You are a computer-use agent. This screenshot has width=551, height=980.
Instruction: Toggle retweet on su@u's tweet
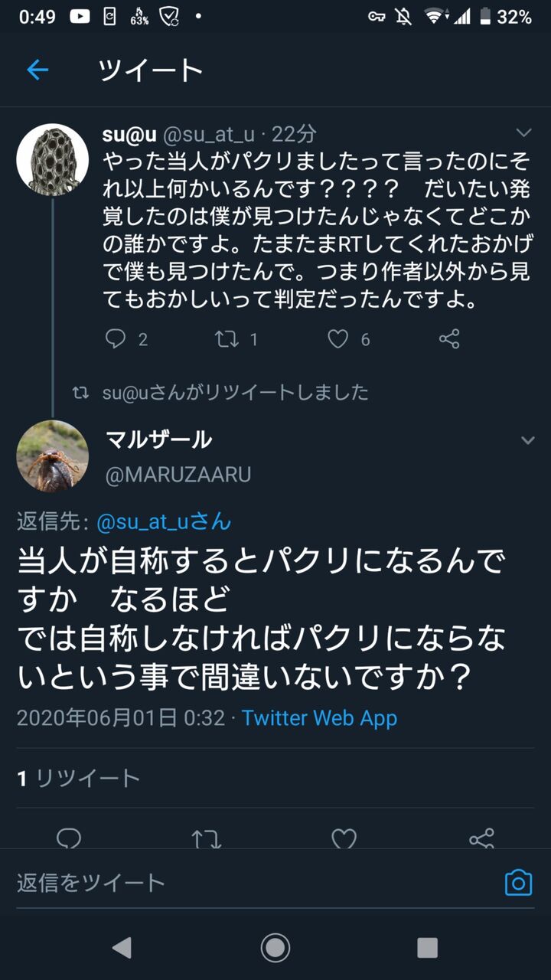229,339
